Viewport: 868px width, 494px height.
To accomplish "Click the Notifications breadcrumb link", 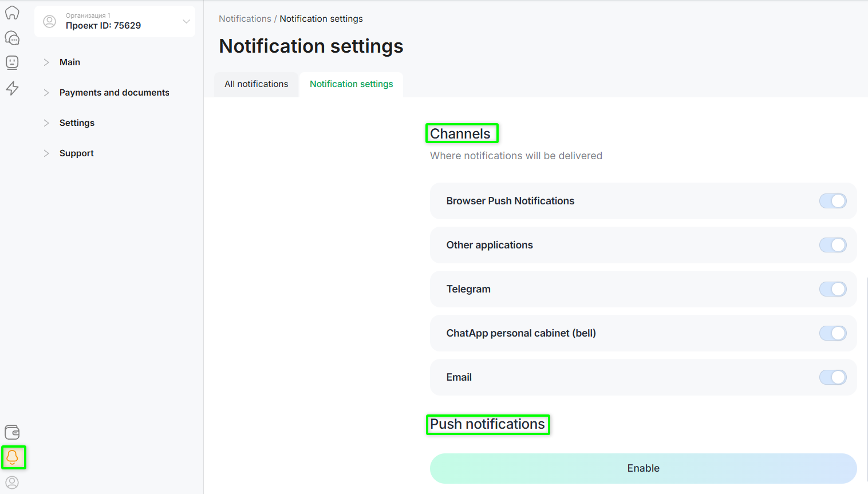I will (244, 19).
